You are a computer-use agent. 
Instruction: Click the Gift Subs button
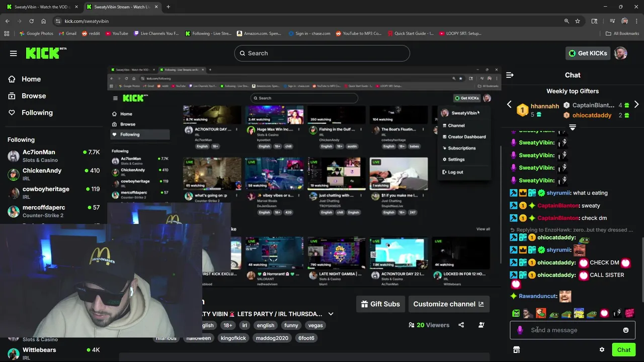pos(381,304)
